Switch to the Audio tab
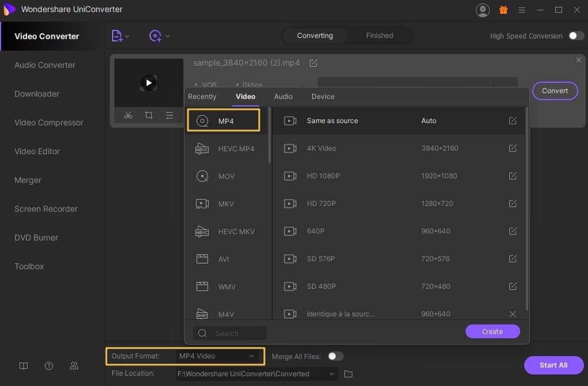588x386 pixels. 283,97
